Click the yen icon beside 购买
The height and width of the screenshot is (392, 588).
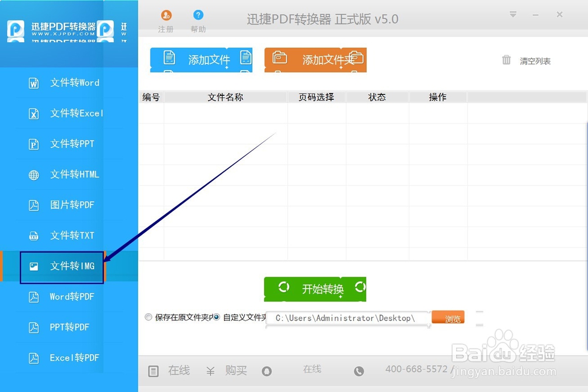pyautogui.click(x=211, y=371)
